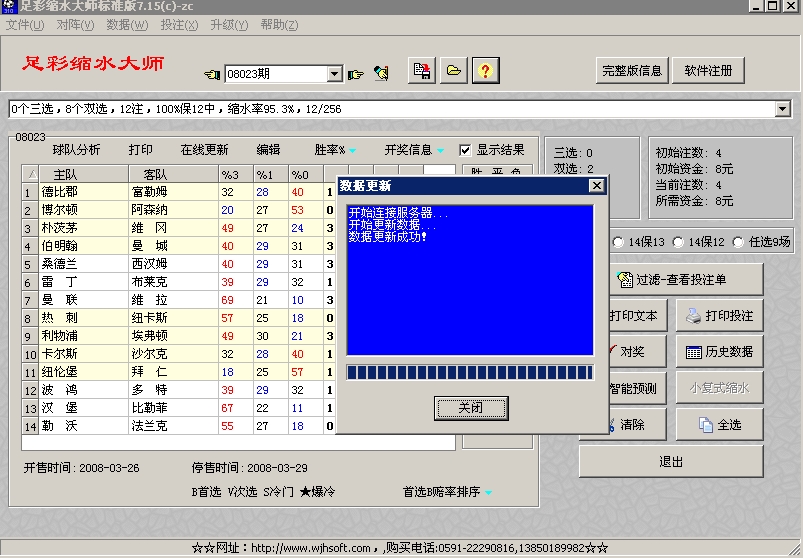Expand the 开奖信息 dropdown arrow

coord(440,151)
